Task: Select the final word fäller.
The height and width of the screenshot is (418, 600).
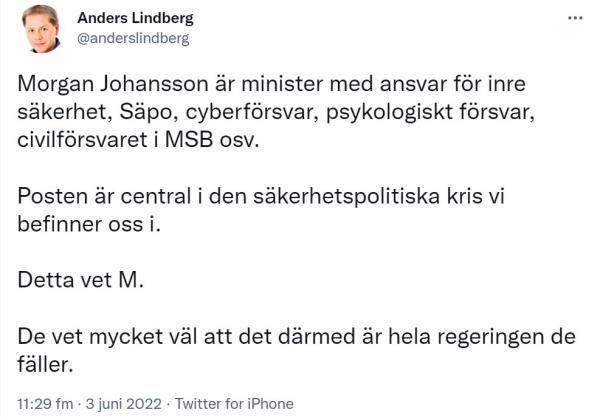Action: (45, 364)
